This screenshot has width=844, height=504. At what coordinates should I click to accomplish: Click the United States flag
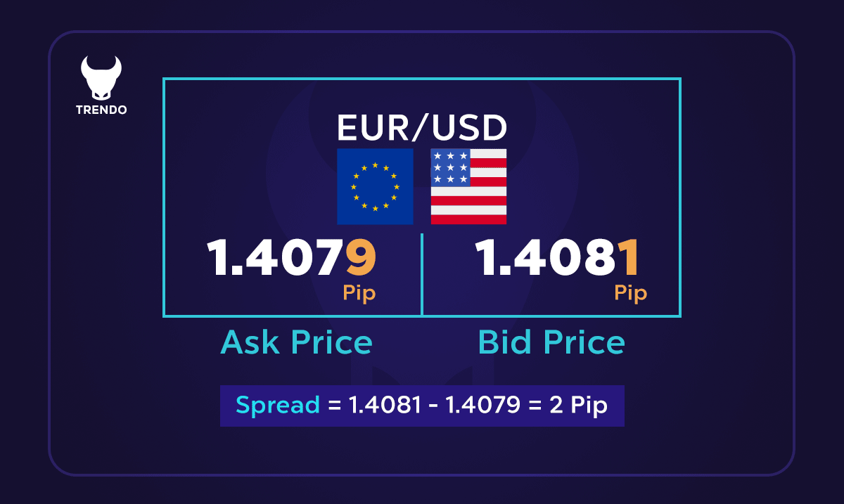(x=468, y=186)
